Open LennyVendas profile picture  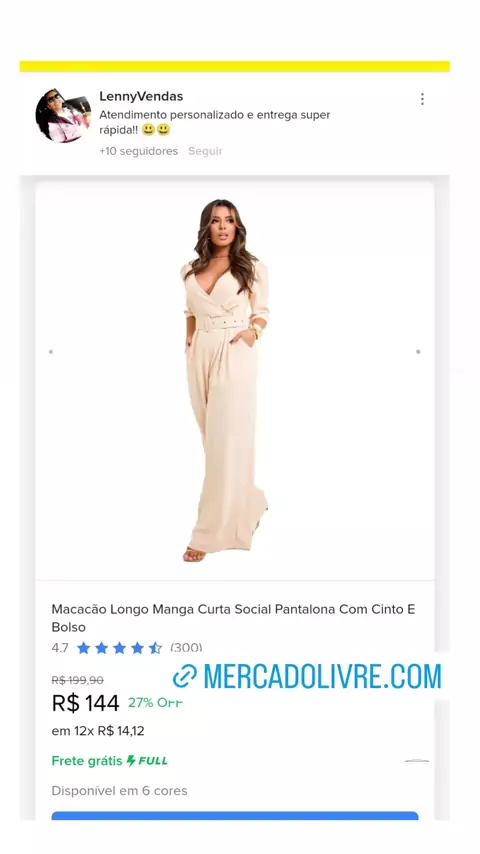[x=63, y=115]
